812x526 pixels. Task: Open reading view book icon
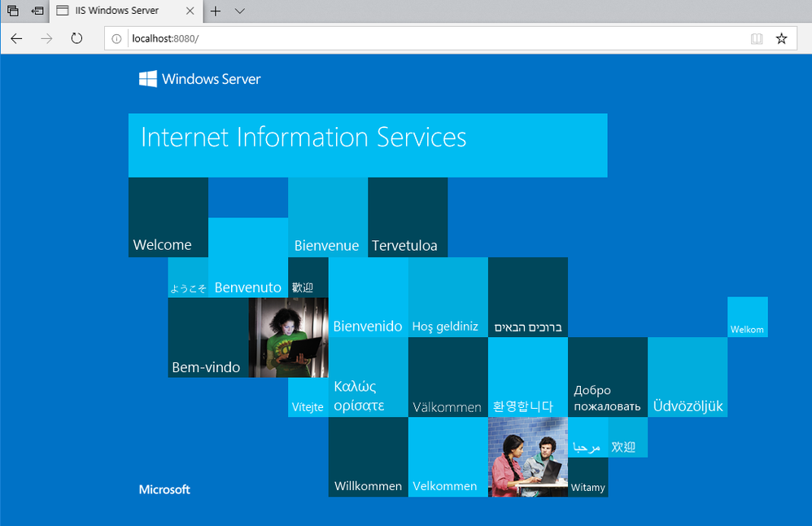coord(757,39)
